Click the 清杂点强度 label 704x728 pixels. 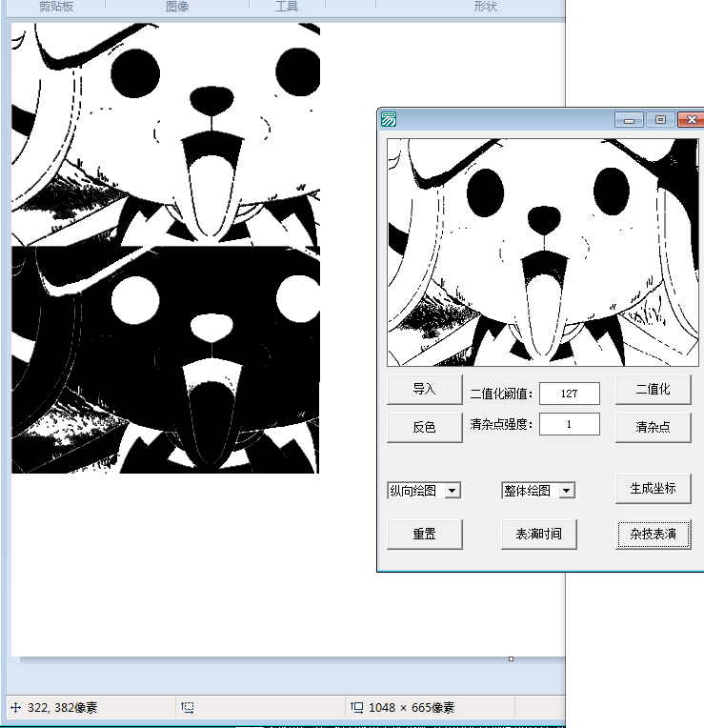click(501, 424)
